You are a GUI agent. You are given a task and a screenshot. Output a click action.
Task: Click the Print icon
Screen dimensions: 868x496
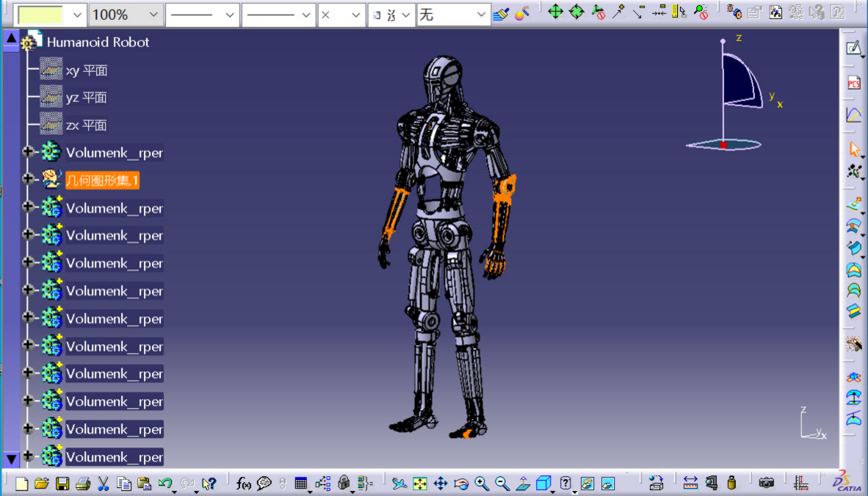(x=83, y=484)
